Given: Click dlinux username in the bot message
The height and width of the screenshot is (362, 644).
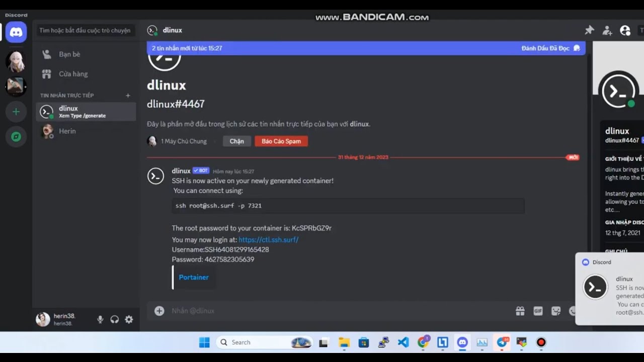Looking at the screenshot, I should 181,171.
